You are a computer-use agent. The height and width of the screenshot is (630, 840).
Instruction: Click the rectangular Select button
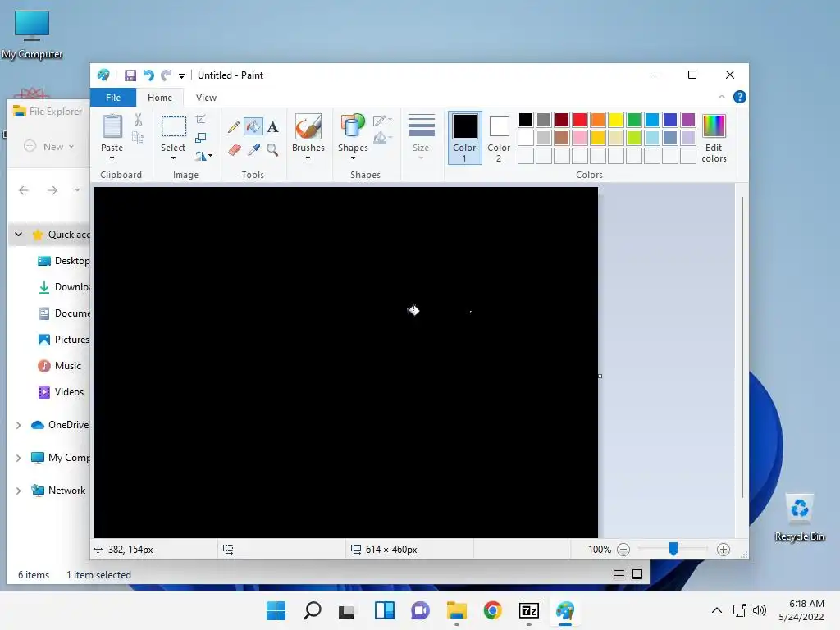pos(174,127)
